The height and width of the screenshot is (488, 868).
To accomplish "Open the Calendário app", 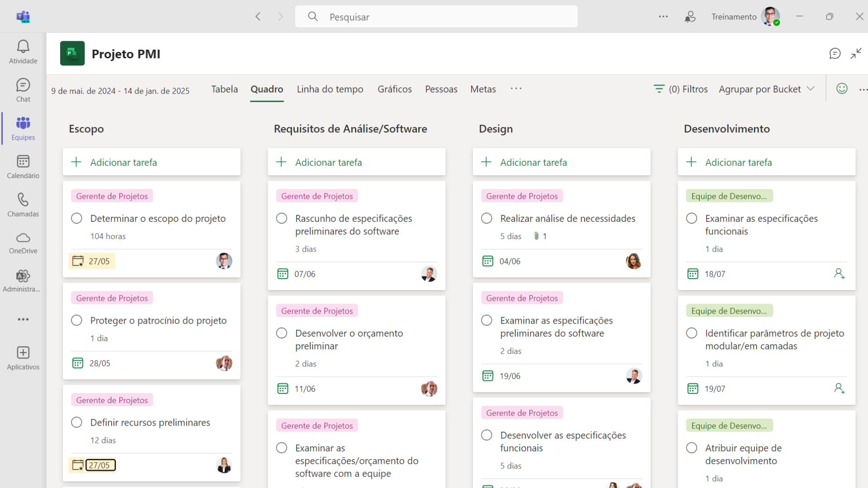I will pyautogui.click(x=23, y=167).
